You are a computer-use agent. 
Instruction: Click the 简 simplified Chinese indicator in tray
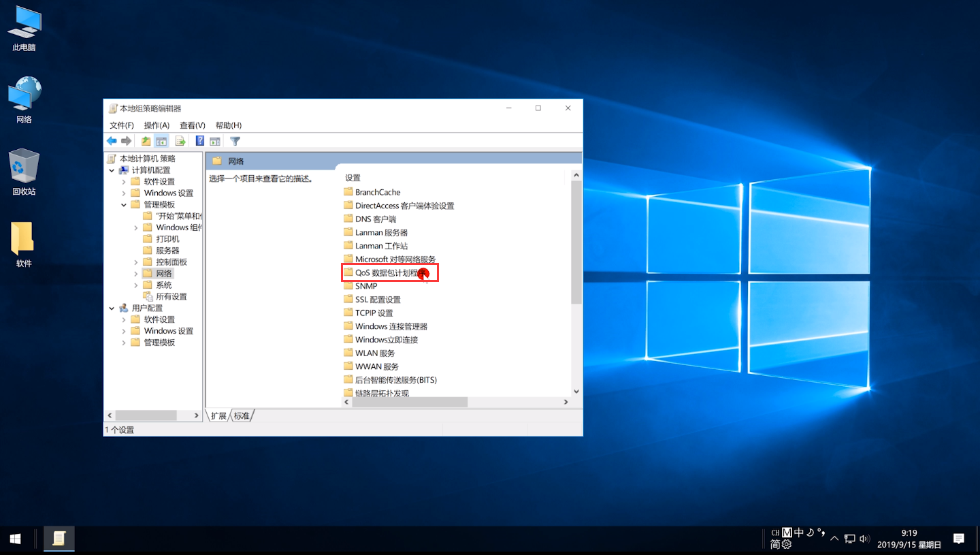775,544
